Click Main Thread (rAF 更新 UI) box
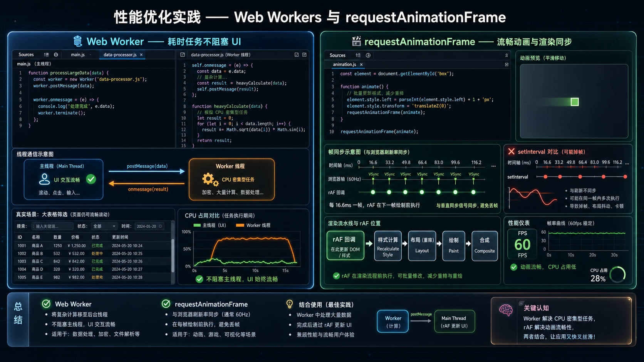Image resolution: width=644 pixels, height=362 pixels. (x=454, y=322)
